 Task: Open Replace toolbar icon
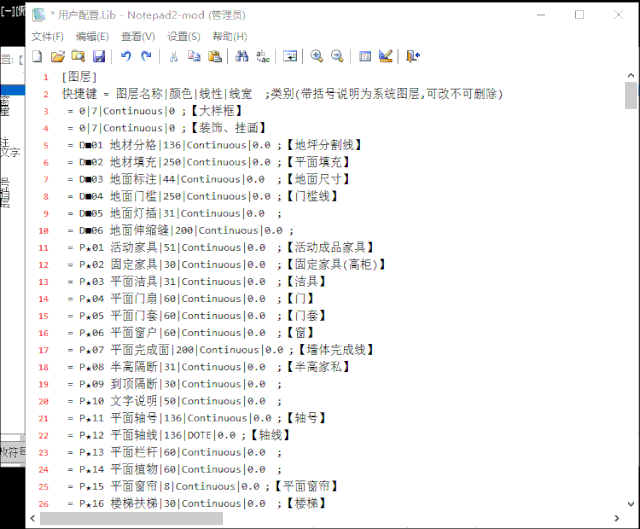(x=263, y=56)
